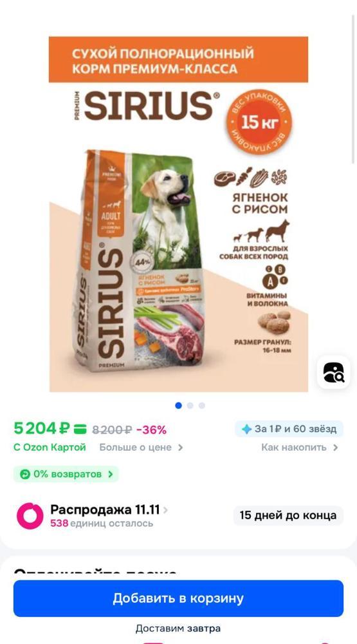
Task: Click the lamb and rice ingredient icons
Action: (x=250, y=177)
